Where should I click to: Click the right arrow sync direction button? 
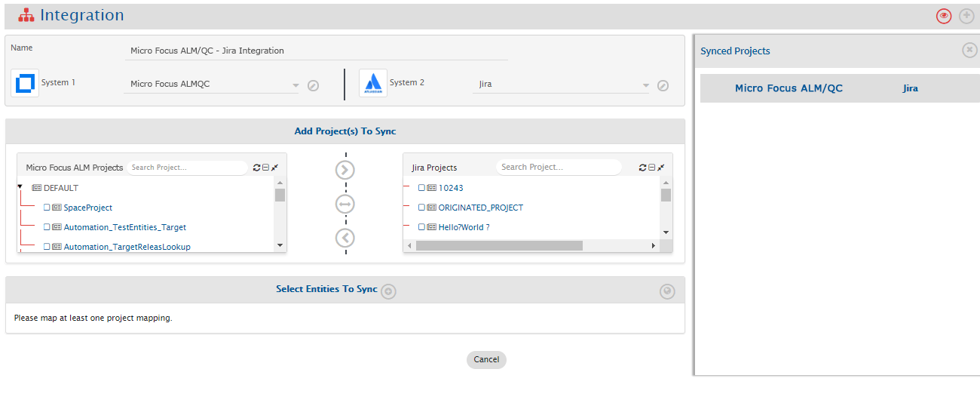click(345, 171)
